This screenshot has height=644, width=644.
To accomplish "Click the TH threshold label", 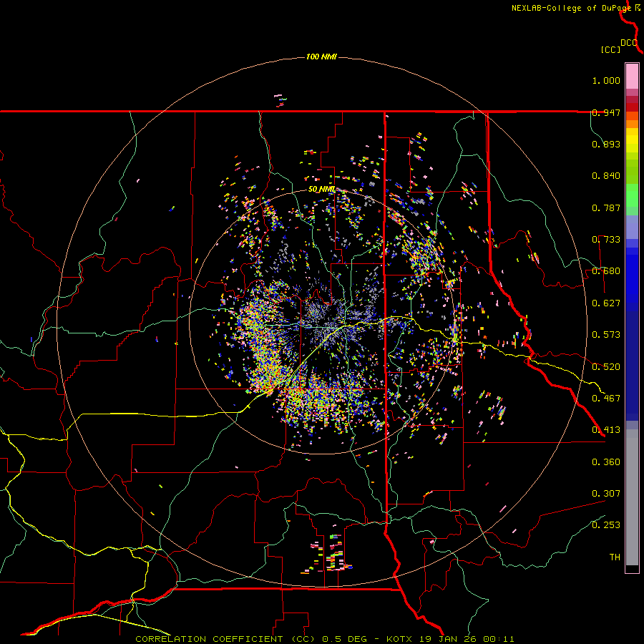I will click(615, 557).
